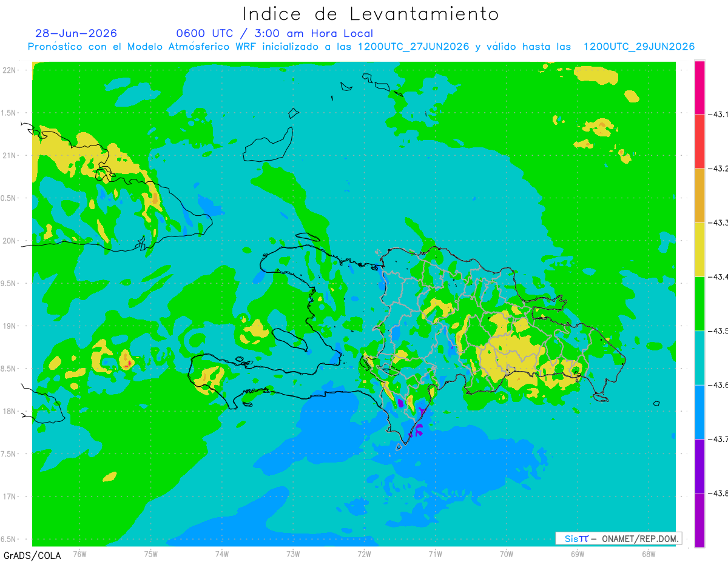Viewport: 728px width, 562px height.
Task: Click the '72W' longitude label
Action: point(364,554)
